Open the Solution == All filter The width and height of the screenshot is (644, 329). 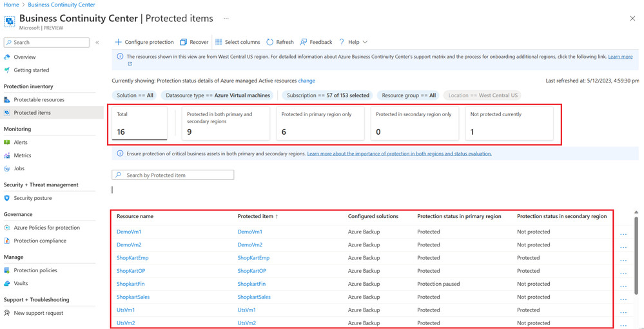[x=135, y=95]
